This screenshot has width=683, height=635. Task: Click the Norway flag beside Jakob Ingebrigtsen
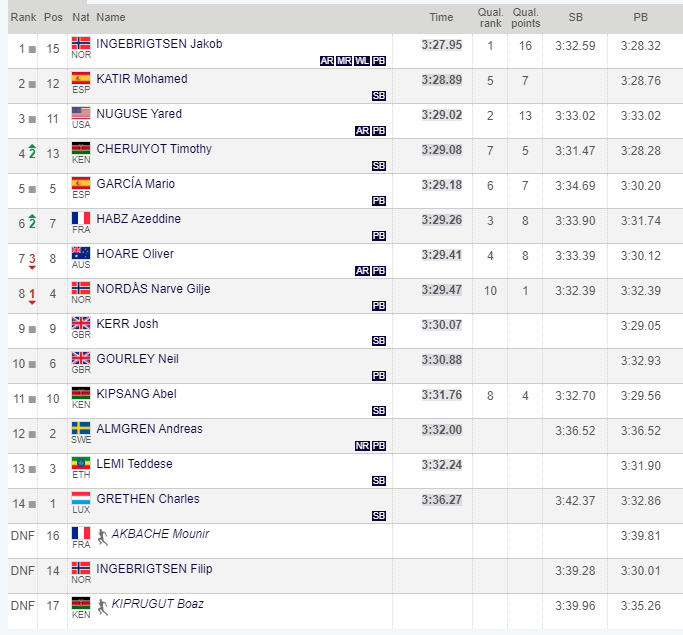(81, 43)
